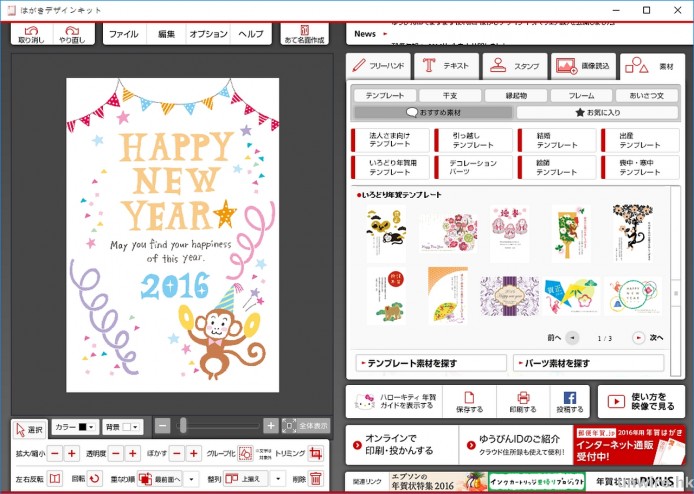Crop with the トリミング icon
This screenshot has height=494, width=694.
[316, 453]
